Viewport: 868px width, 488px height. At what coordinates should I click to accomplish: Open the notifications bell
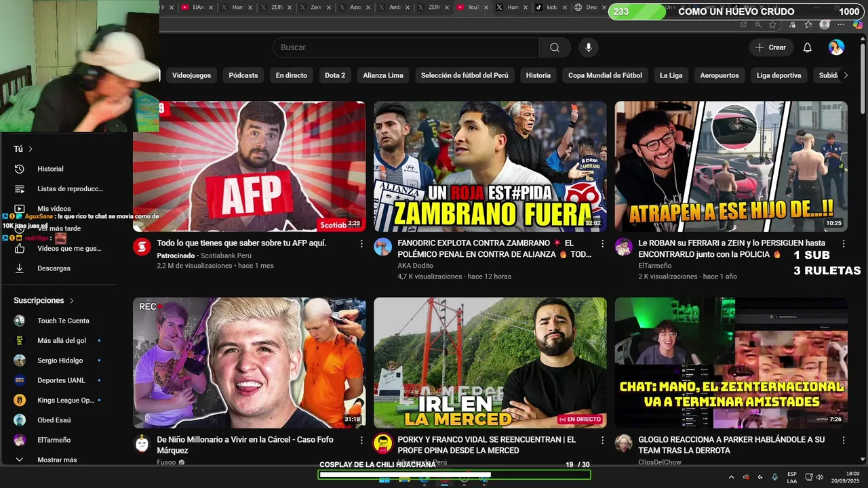coord(807,47)
